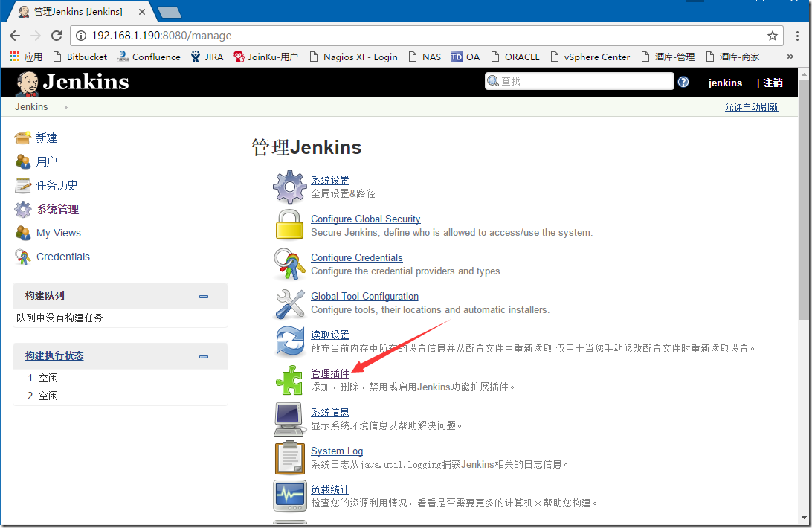
Task: Bookmark this page with the star icon
Action: click(773, 36)
